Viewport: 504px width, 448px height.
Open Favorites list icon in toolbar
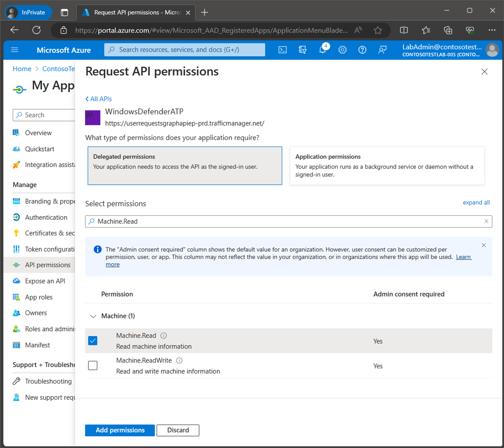point(426,30)
